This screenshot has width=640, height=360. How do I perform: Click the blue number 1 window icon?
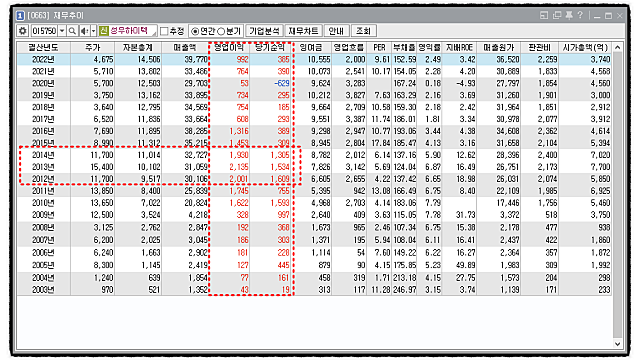[20, 16]
